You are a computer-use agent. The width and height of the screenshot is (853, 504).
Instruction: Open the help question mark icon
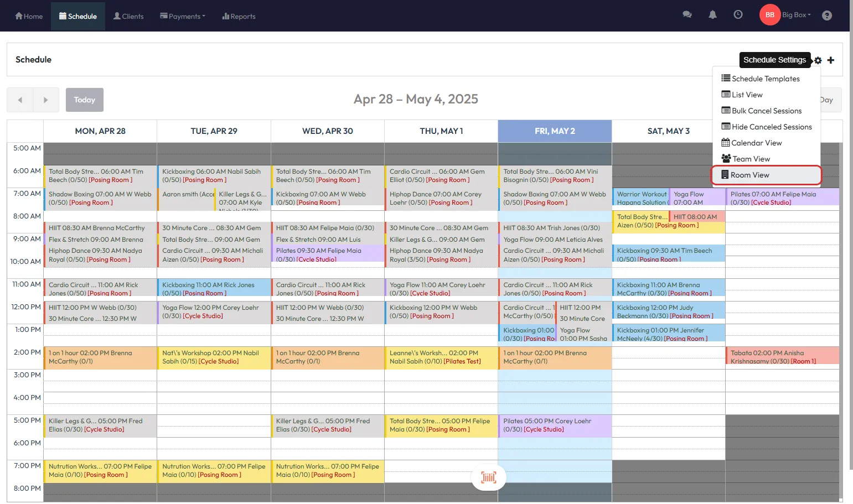826,15
